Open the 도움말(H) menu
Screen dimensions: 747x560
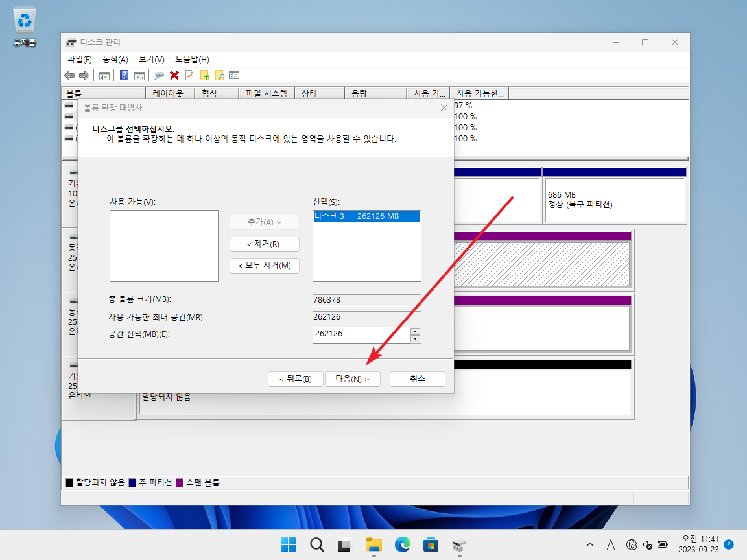[x=192, y=59]
